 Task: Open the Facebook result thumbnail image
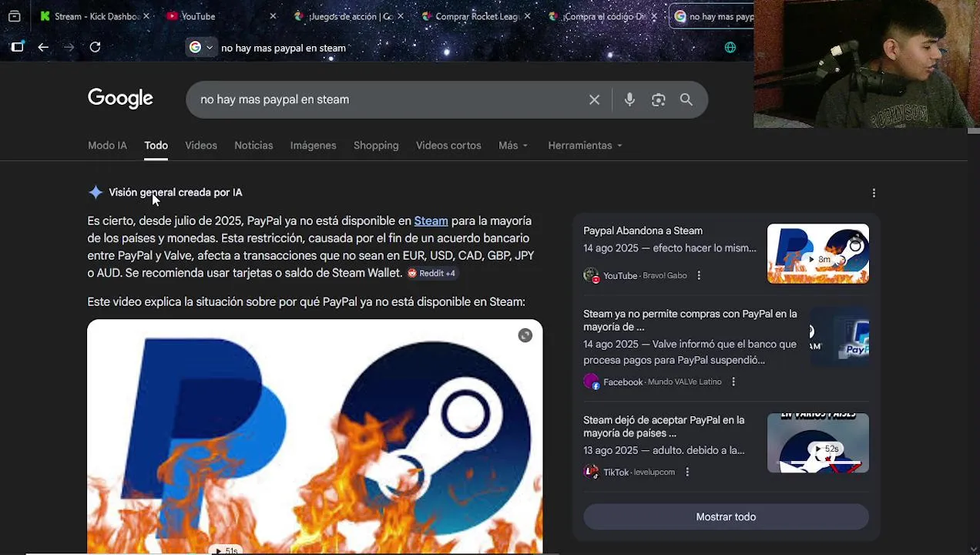[x=839, y=336]
